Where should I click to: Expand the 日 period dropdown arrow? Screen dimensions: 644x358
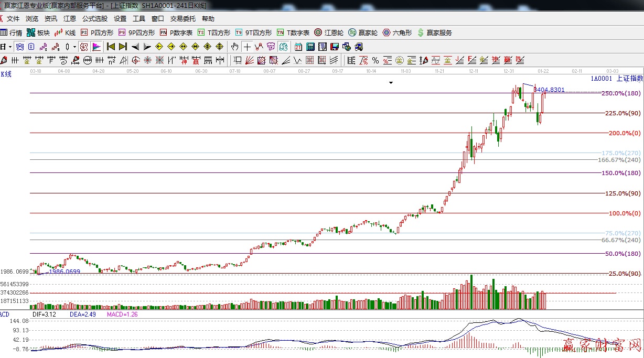coord(10,47)
